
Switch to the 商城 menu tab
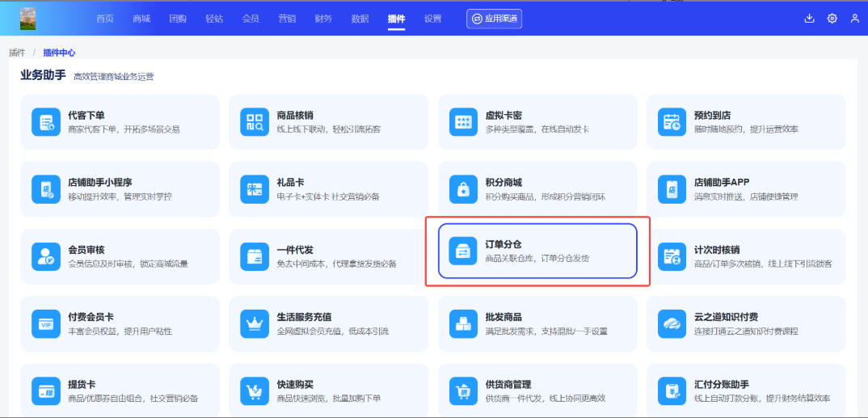click(141, 19)
